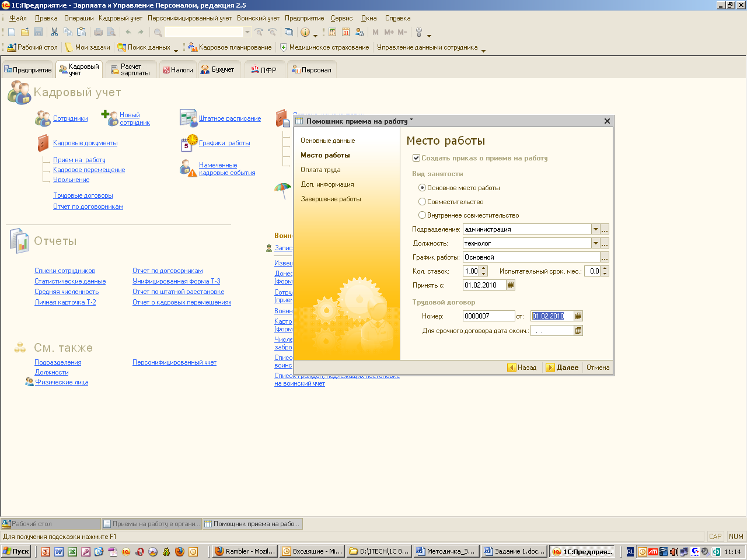Open calendar for contract date 'от' field
The height and width of the screenshot is (560, 747).
pyautogui.click(x=578, y=316)
